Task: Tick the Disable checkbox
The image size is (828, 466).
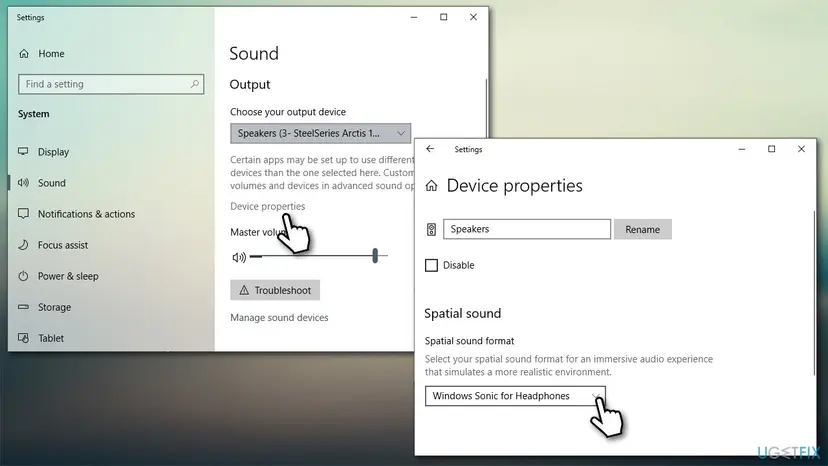Action: coord(431,265)
